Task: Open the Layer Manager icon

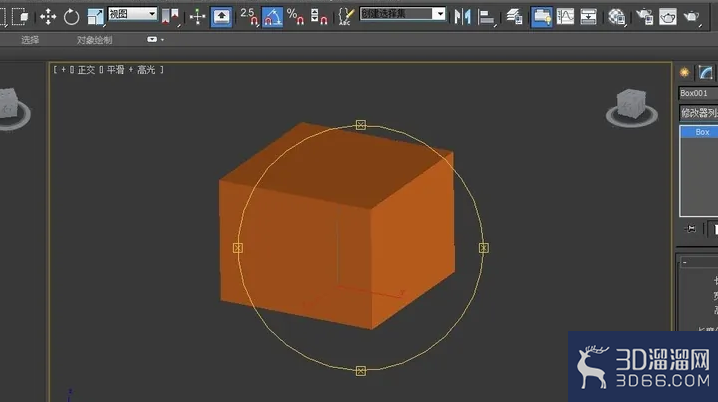Action: [x=514, y=17]
